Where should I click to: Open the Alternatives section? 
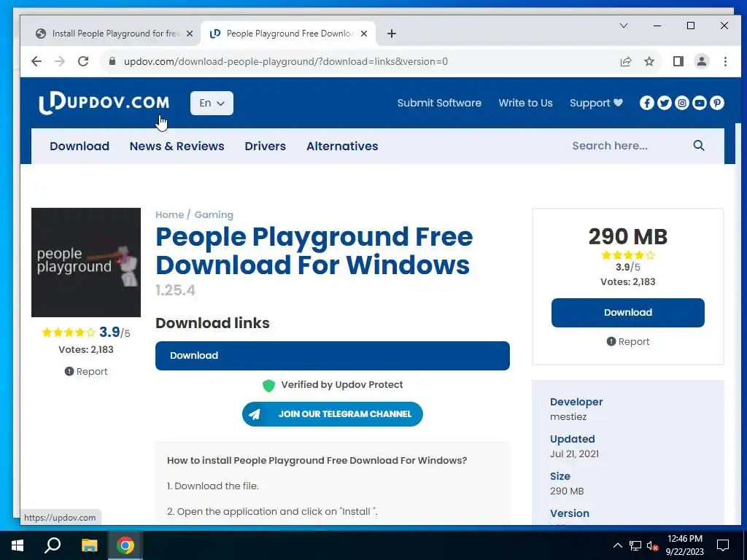[342, 146]
